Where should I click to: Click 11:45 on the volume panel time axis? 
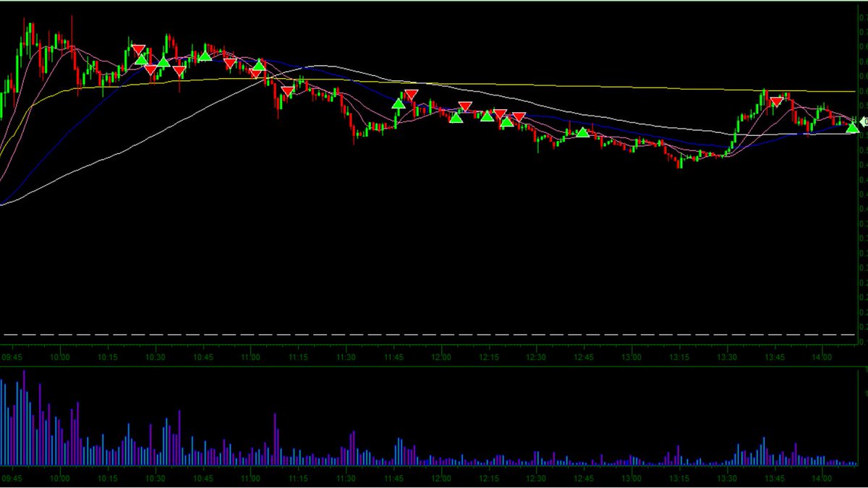[393, 478]
